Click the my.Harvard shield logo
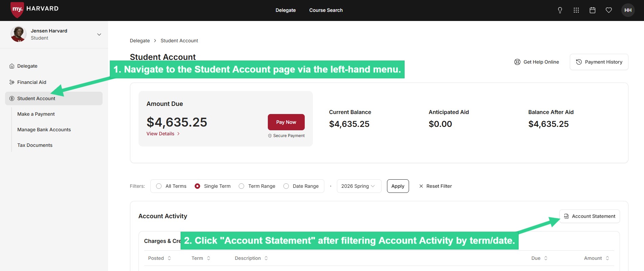 click(17, 9)
